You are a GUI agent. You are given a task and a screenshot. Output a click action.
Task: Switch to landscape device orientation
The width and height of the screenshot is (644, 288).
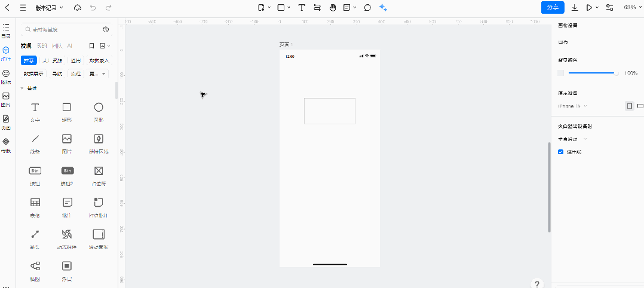[640, 106]
